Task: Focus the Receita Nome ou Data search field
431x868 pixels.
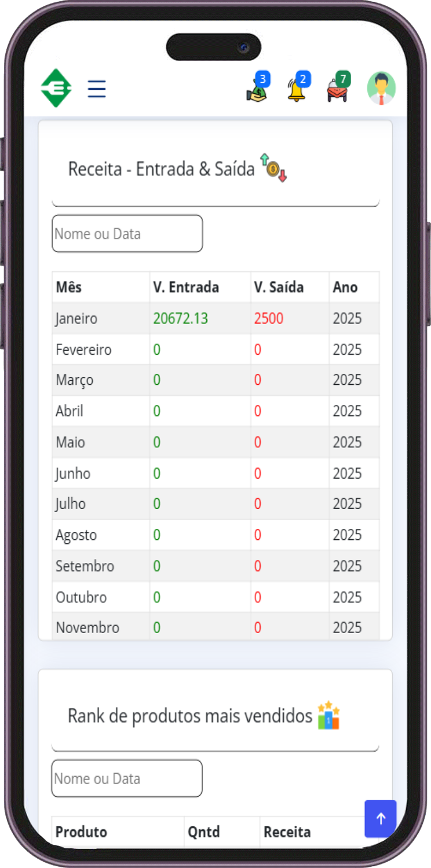Action: point(127,234)
